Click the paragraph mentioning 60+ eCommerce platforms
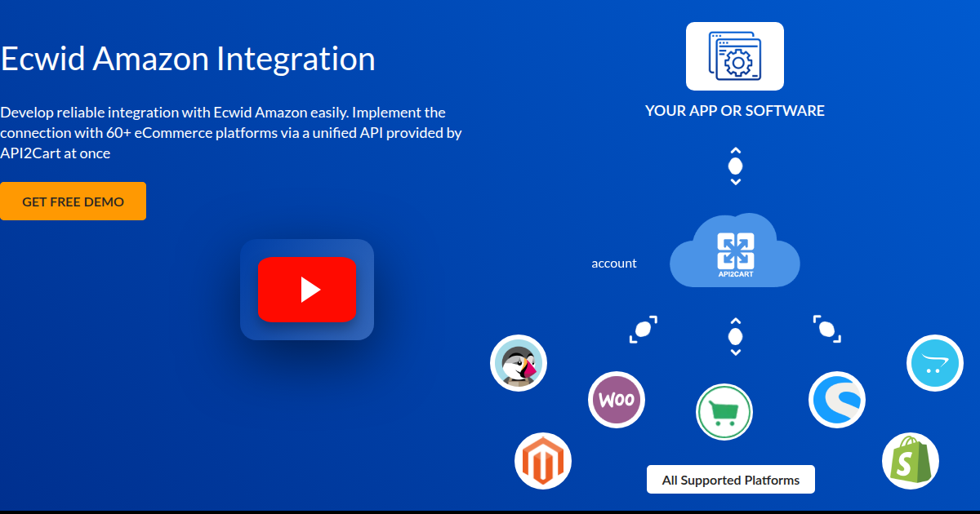Screen dimensions: 980x514 pos(231,132)
